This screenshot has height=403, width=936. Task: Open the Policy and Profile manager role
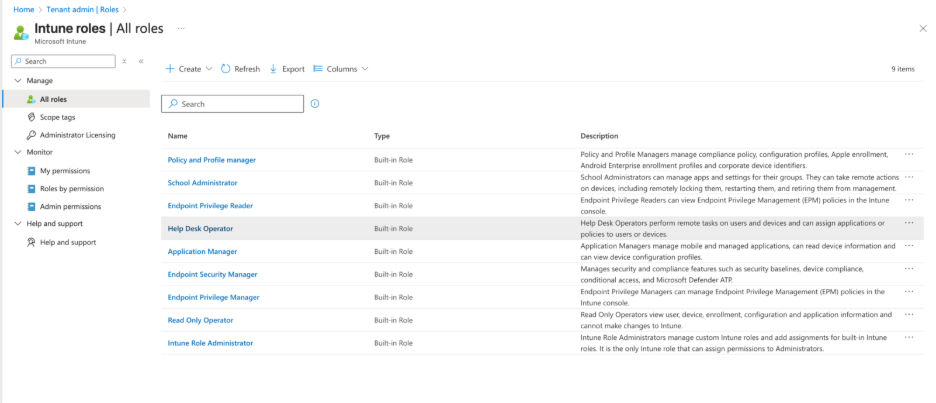coord(211,160)
